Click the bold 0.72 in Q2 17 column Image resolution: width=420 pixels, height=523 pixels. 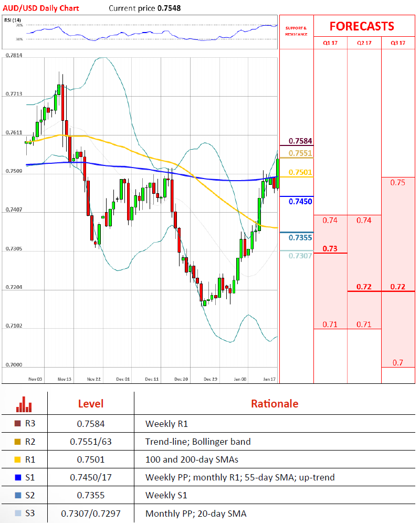click(x=364, y=287)
